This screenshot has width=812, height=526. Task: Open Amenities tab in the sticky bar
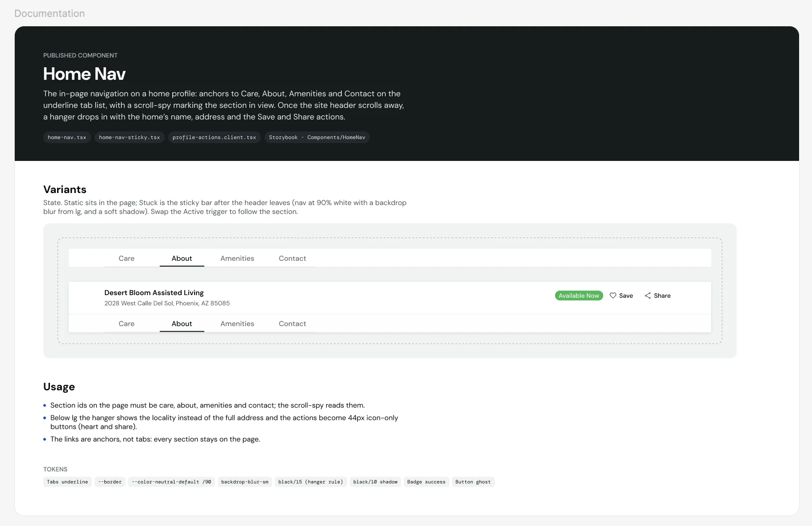(237, 324)
